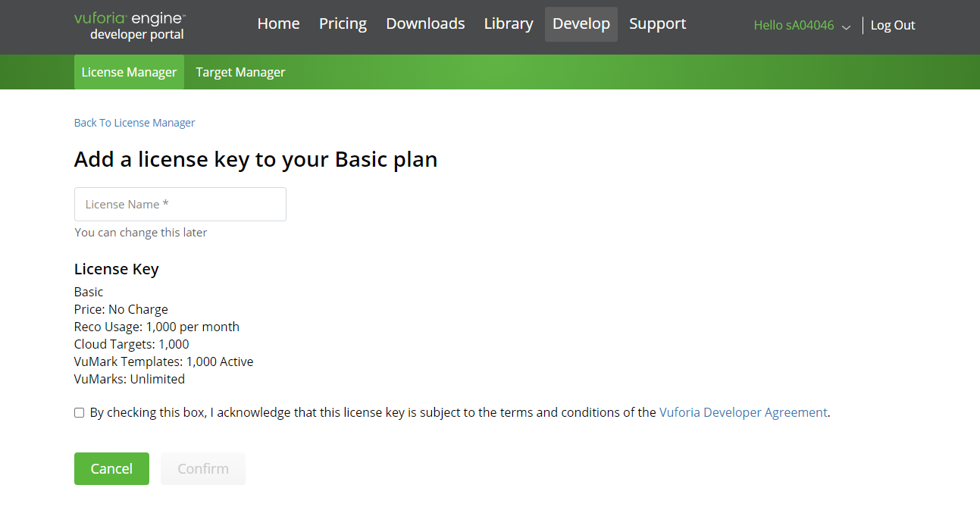This screenshot has height=507, width=980.
Task: Click the 'License Key' section heading
Action: coord(117,269)
